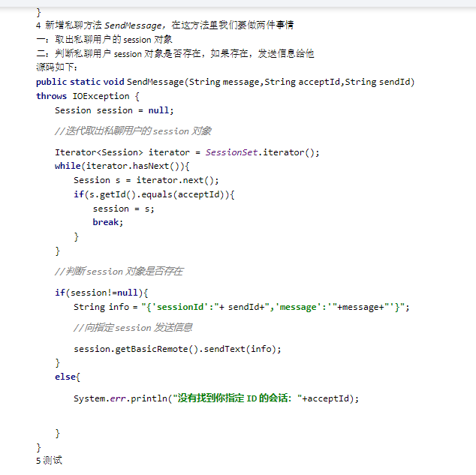Click the 源码如下 text line

[x=56, y=68]
